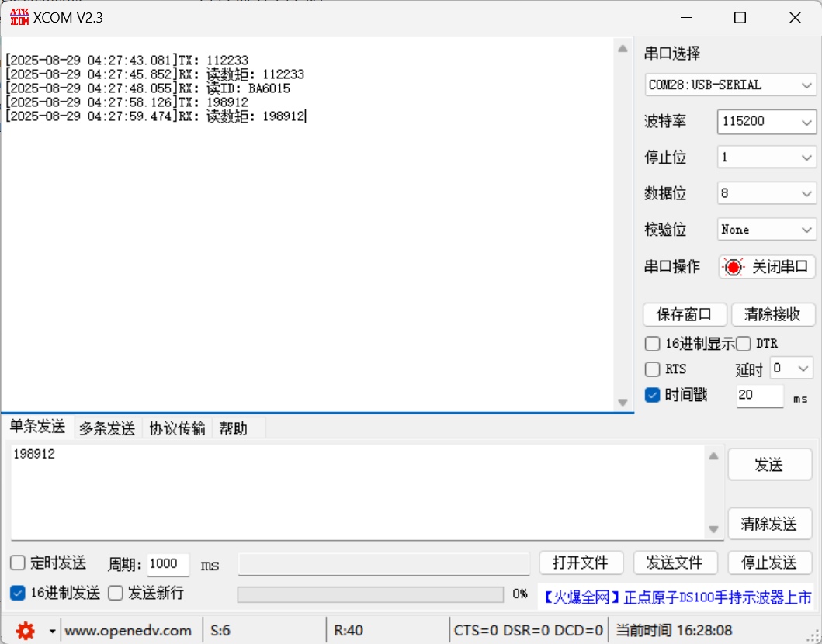Image resolution: width=822 pixels, height=644 pixels.
Task: Uncheck the 16进制发送 checkbox
Action: pyautogui.click(x=18, y=593)
